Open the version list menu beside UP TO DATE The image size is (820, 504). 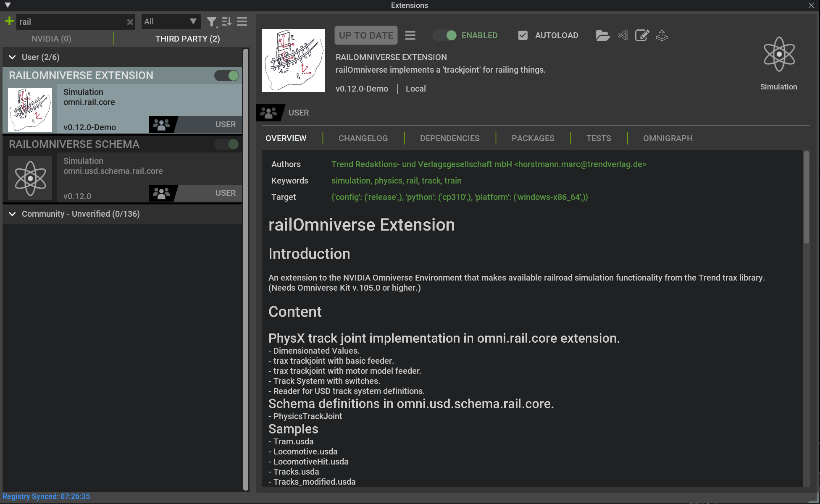point(410,35)
